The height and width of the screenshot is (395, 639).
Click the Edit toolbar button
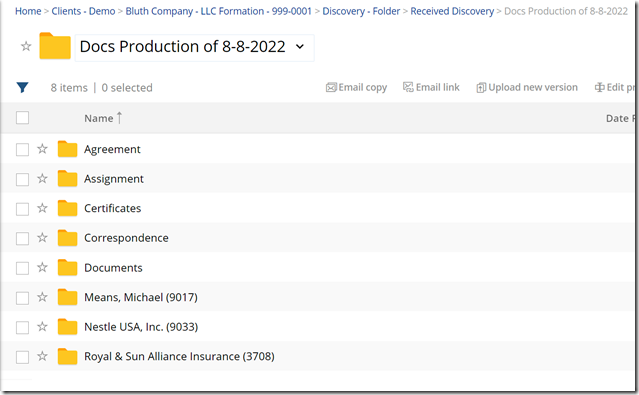coord(615,87)
